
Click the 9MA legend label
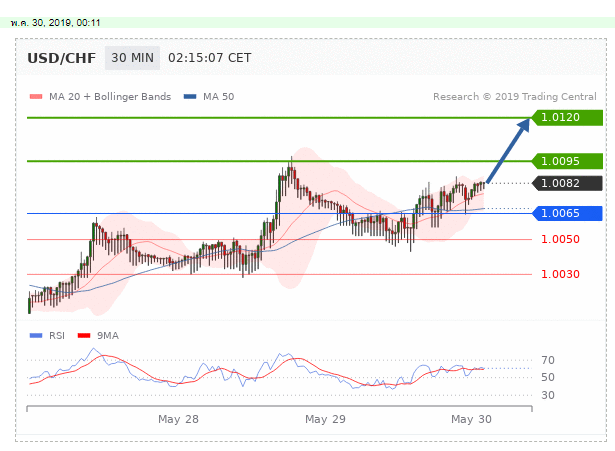(108, 336)
